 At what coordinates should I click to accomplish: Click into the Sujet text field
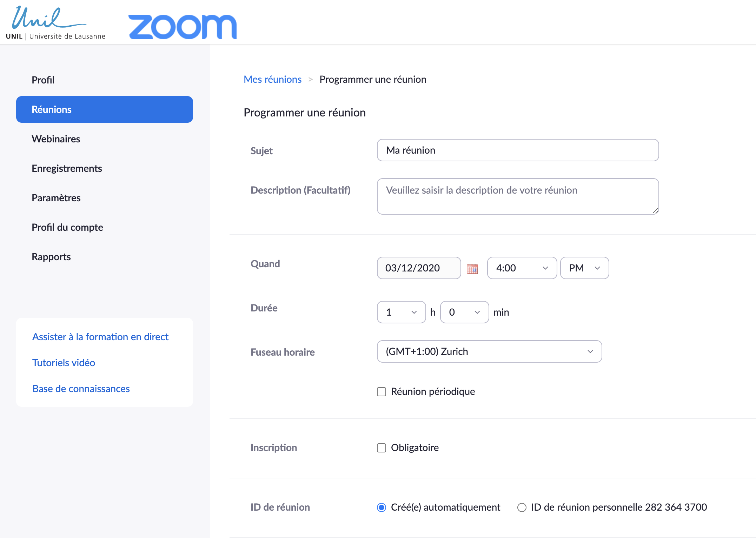click(x=518, y=150)
